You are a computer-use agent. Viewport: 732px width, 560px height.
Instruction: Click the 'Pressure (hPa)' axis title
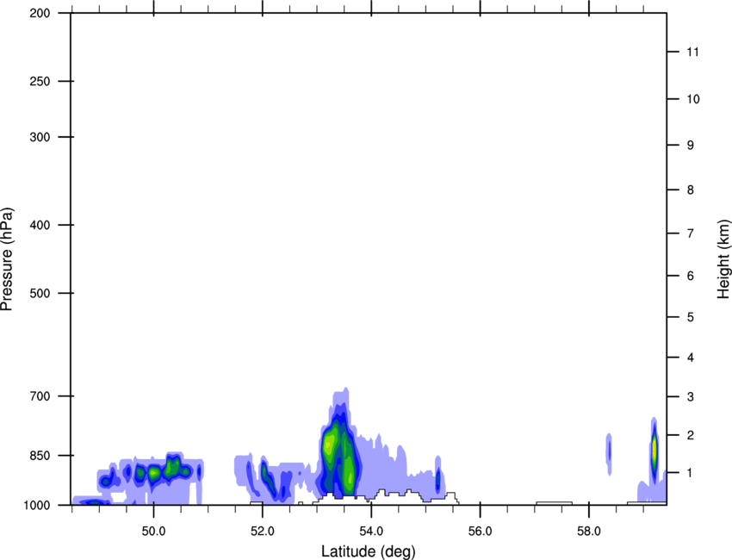[7, 259]
